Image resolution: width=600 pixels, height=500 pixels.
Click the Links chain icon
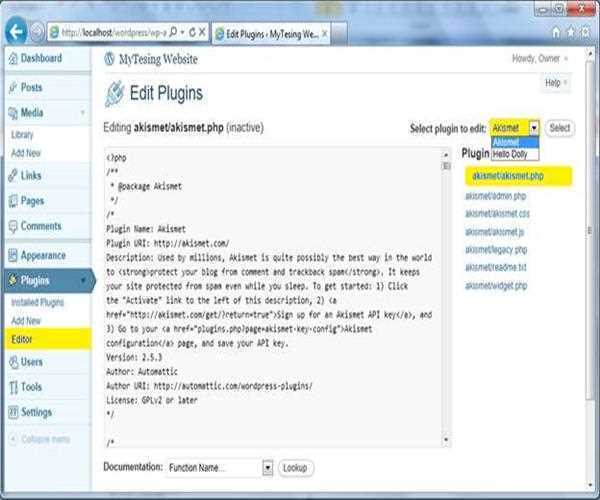11,175
